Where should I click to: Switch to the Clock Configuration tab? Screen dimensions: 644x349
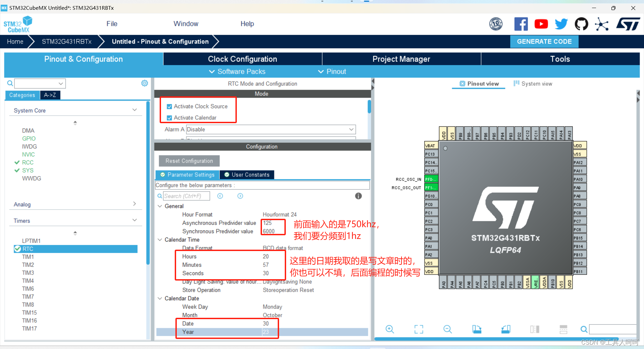tap(243, 59)
